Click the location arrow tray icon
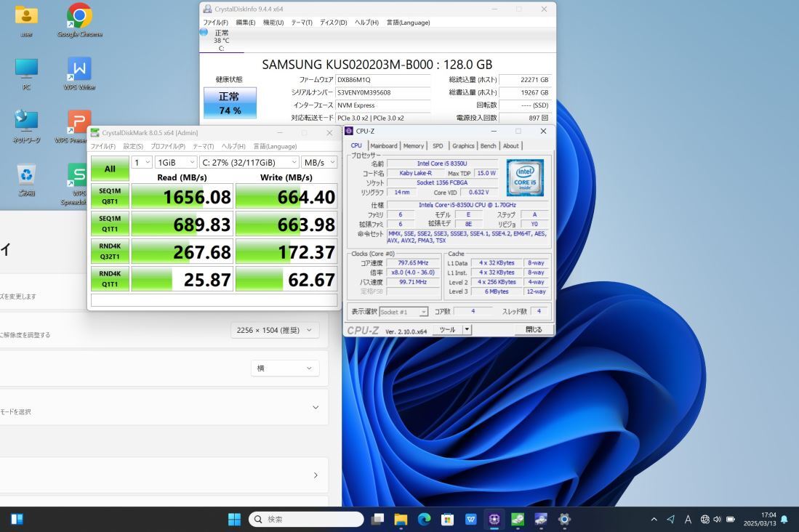 [670, 519]
